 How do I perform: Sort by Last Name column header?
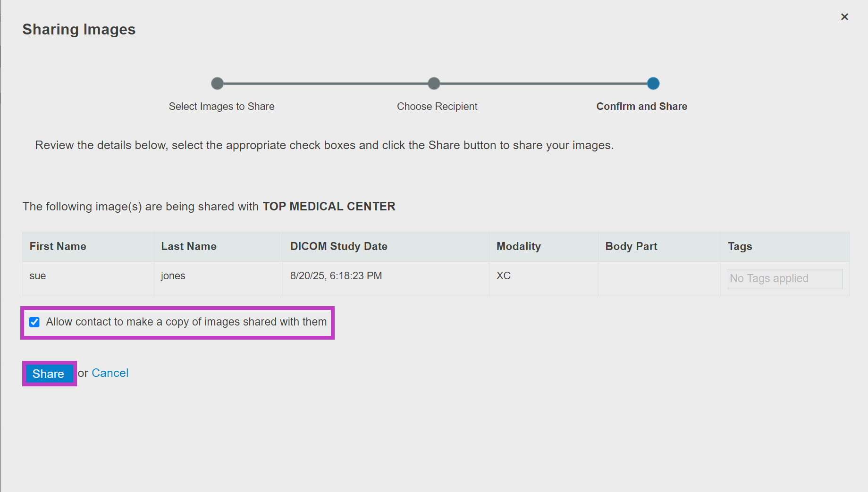click(188, 246)
